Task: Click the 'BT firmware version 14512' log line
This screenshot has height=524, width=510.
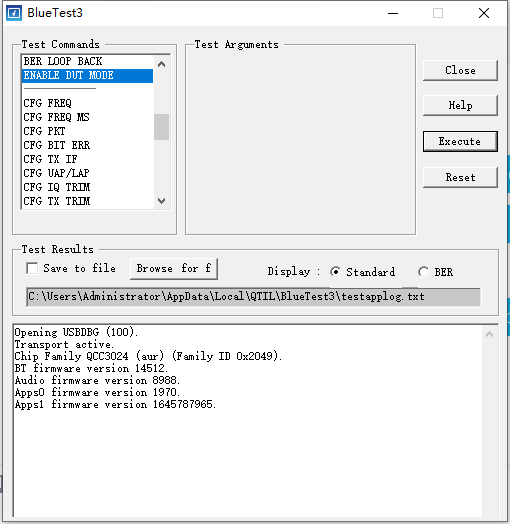Action: click(91, 368)
